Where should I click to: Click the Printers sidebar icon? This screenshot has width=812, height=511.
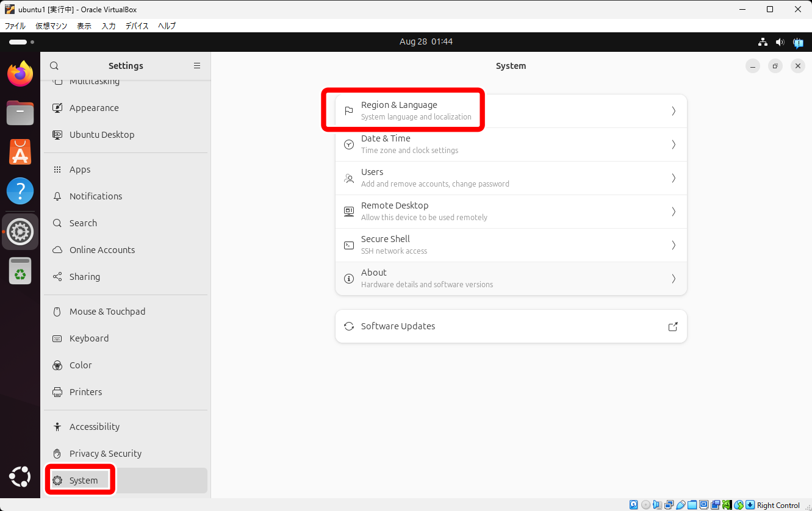[x=57, y=392]
